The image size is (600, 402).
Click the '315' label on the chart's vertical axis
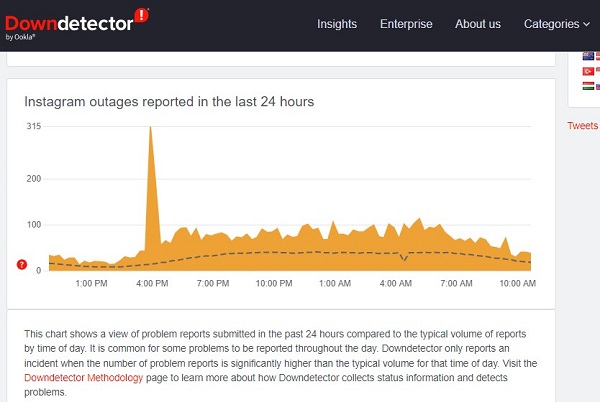[x=34, y=126]
